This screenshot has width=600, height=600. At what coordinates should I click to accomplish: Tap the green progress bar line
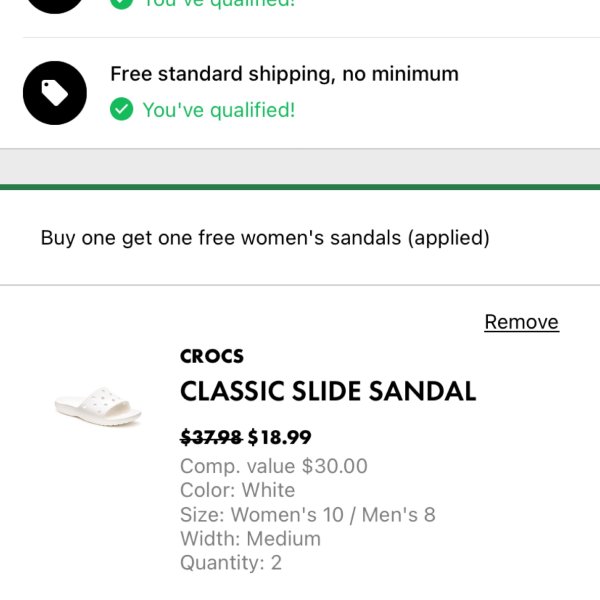click(300, 187)
